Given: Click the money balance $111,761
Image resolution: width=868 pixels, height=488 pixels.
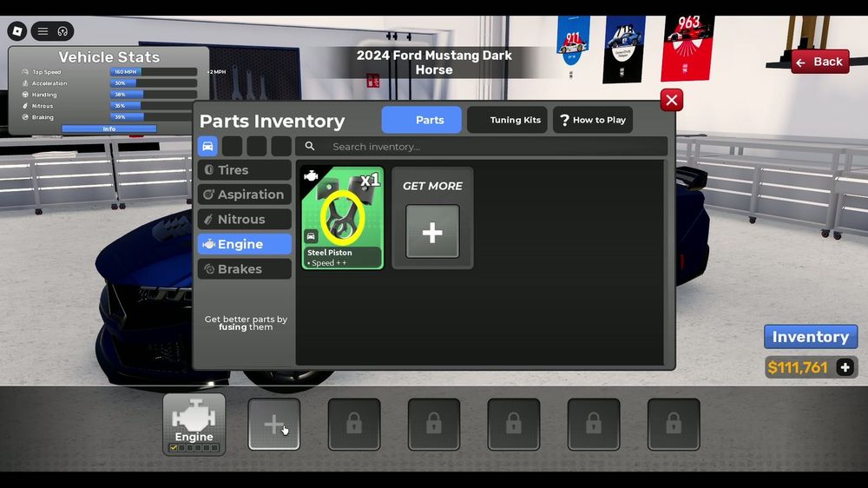Looking at the screenshot, I should [798, 367].
